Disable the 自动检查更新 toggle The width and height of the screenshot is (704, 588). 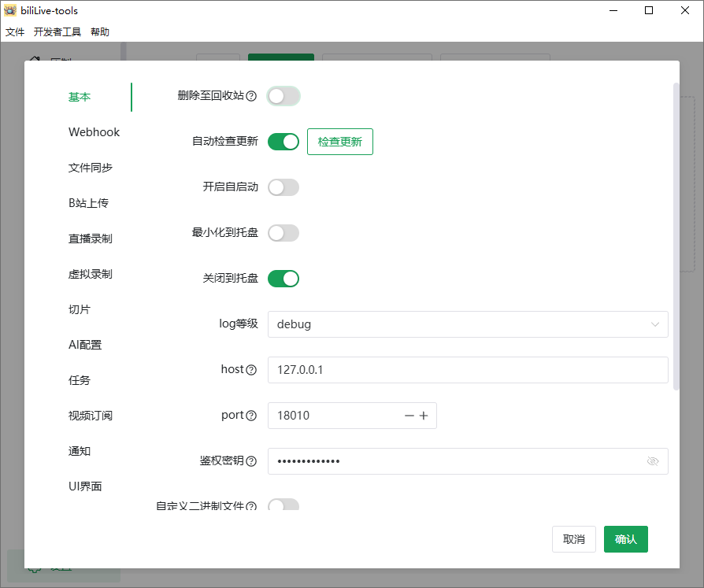point(283,142)
